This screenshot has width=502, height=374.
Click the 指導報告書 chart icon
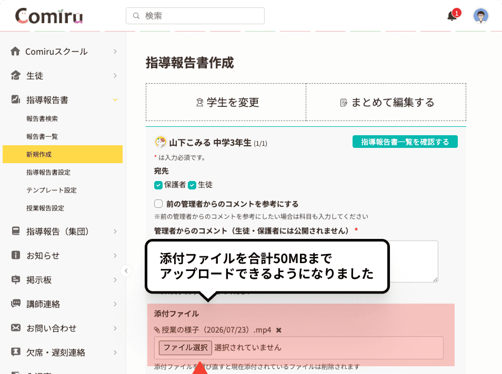[15, 99]
